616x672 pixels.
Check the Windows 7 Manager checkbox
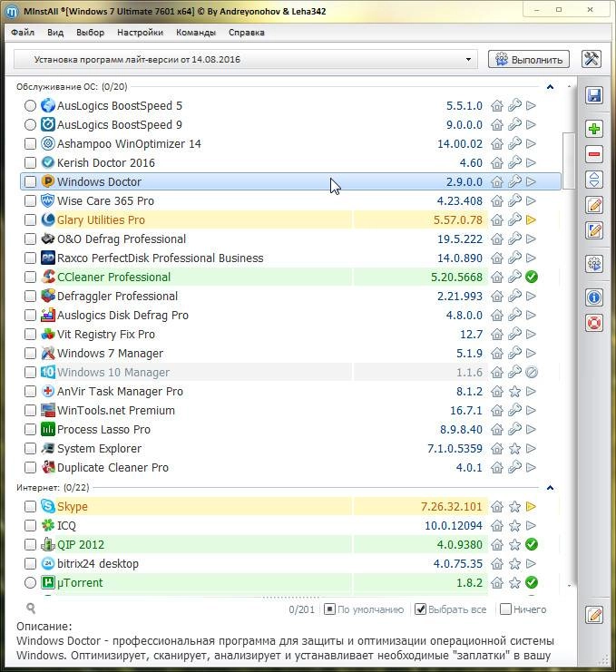(x=30, y=353)
